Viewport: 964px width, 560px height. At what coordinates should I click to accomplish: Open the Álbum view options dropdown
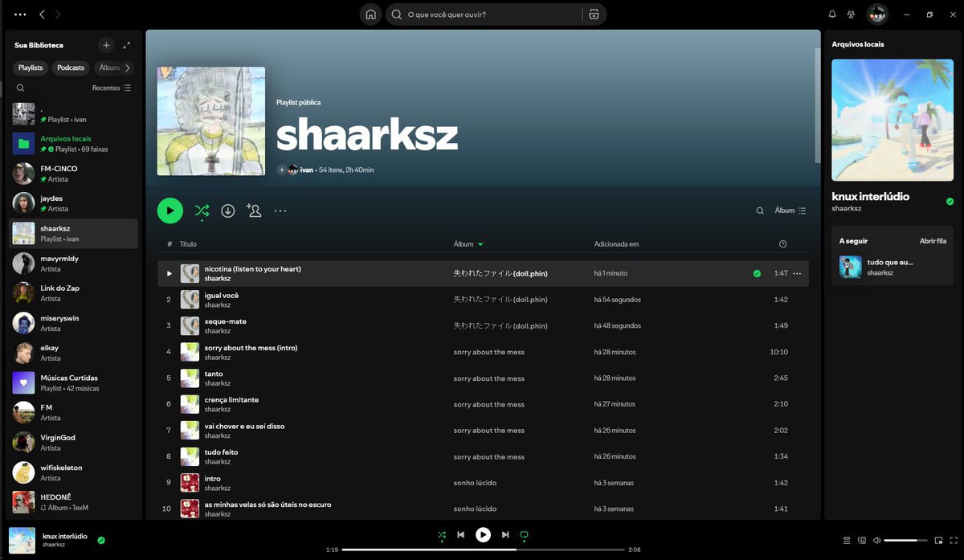click(x=790, y=211)
